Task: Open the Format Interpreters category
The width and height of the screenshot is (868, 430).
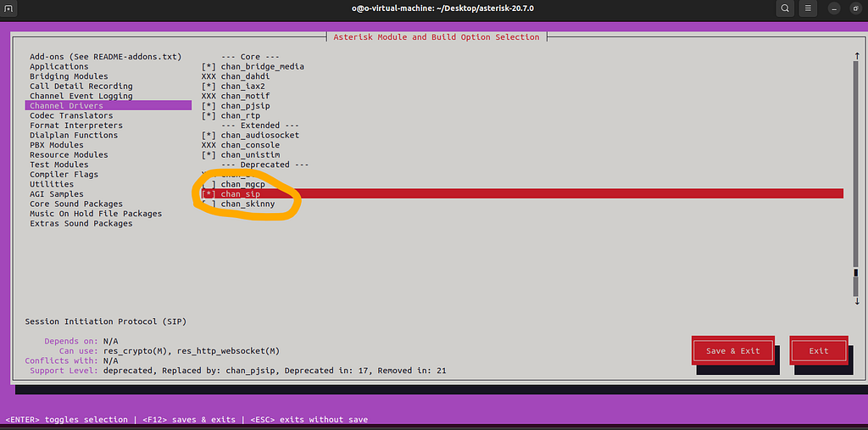Action: [x=76, y=126]
